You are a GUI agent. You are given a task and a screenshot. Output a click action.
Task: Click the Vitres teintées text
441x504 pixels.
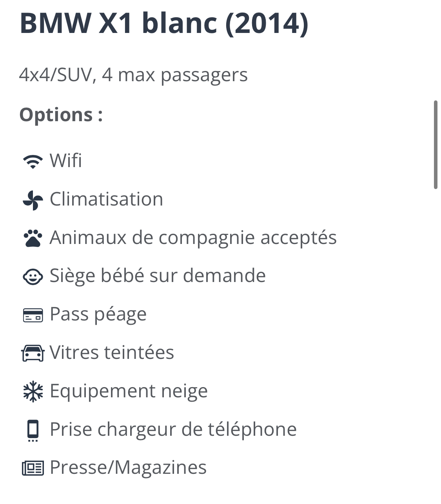tap(112, 353)
